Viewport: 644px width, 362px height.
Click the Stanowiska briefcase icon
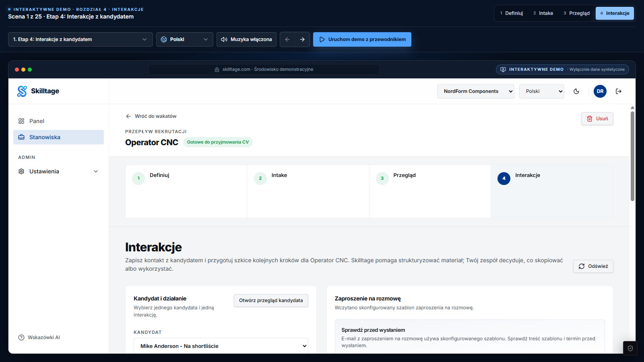click(21, 137)
